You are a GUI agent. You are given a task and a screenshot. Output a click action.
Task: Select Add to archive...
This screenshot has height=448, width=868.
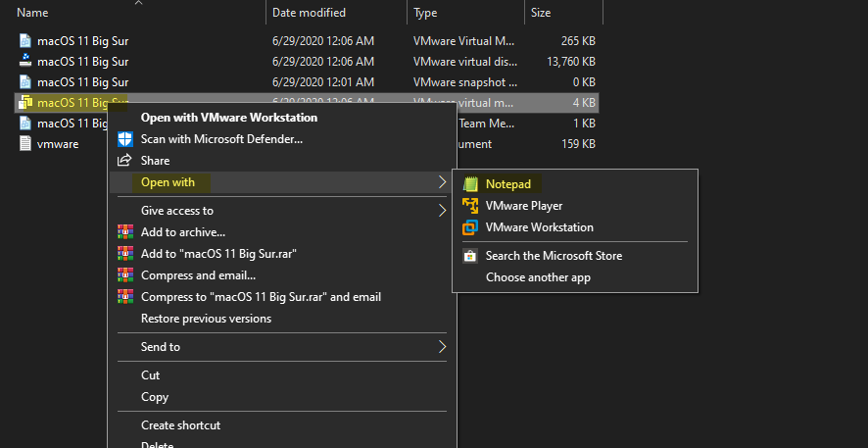point(183,232)
